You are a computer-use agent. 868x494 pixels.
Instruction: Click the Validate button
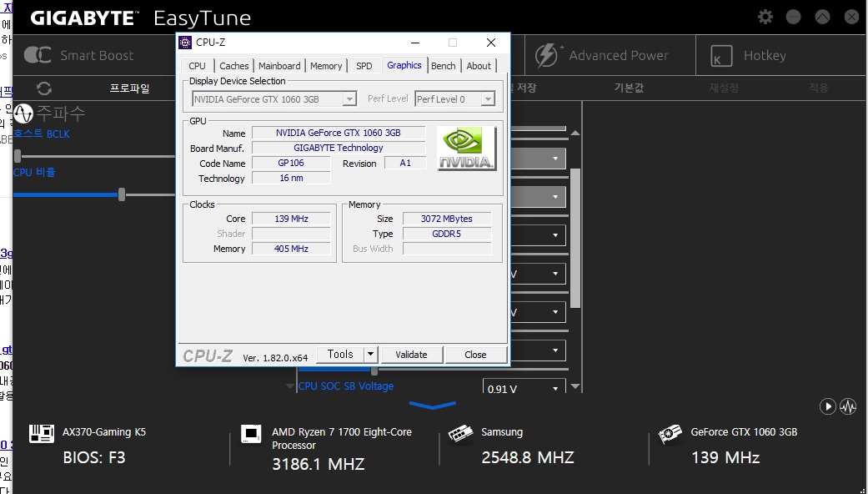click(411, 355)
